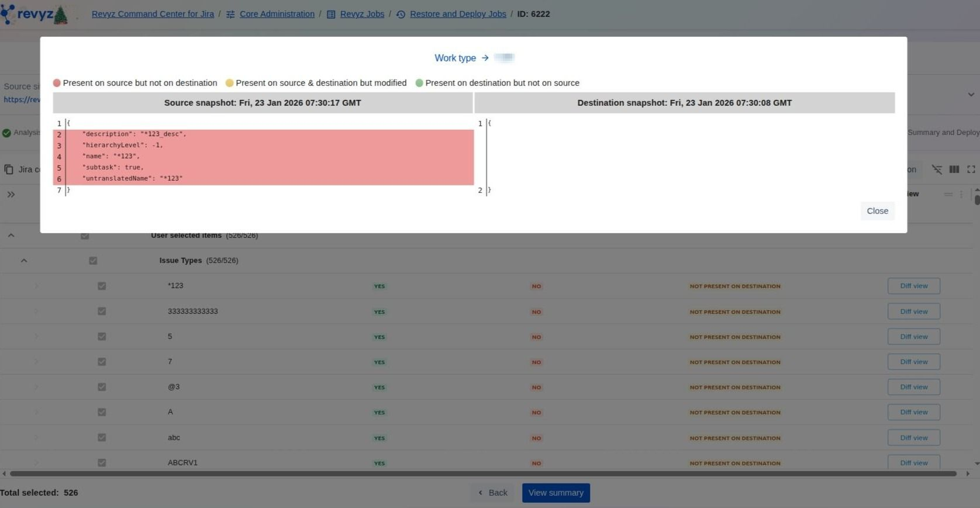Collapse the Issue Types group
980x508 pixels.
pyautogui.click(x=24, y=261)
